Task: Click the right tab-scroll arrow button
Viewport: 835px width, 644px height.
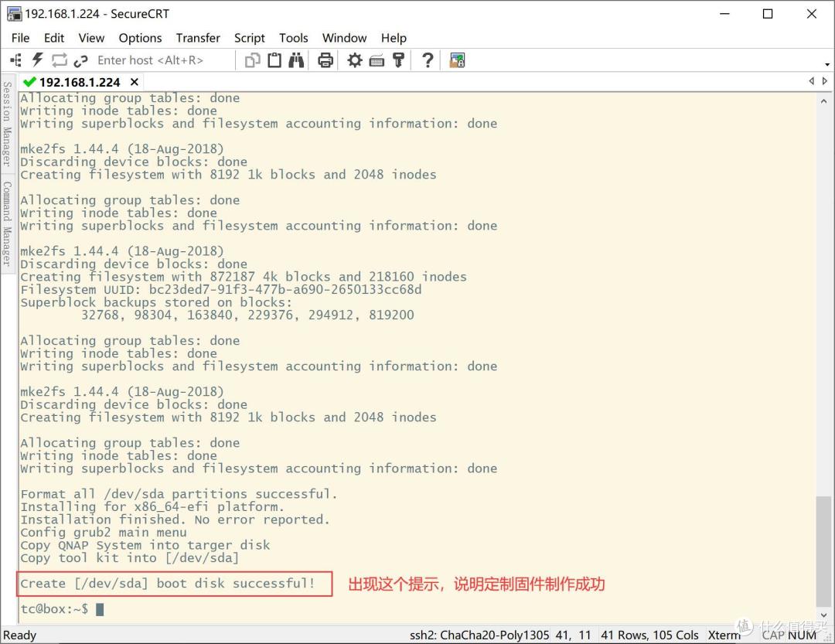Action: 825,80
